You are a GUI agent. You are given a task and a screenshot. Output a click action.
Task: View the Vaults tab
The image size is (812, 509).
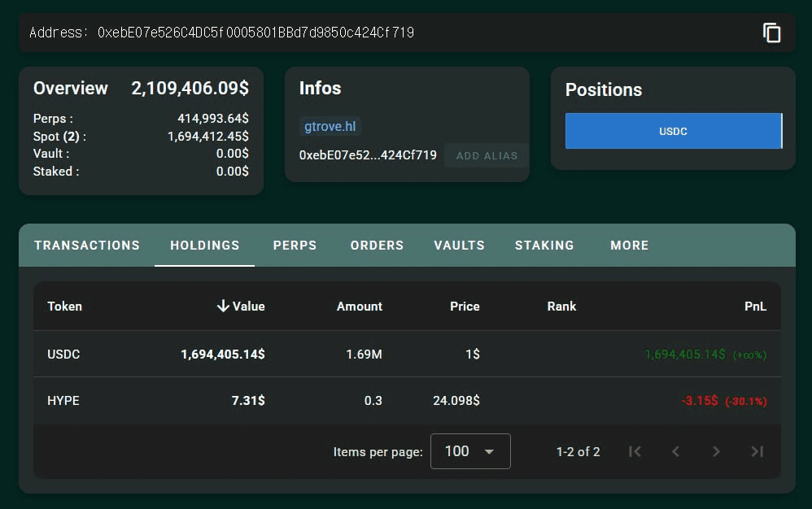pyautogui.click(x=459, y=245)
